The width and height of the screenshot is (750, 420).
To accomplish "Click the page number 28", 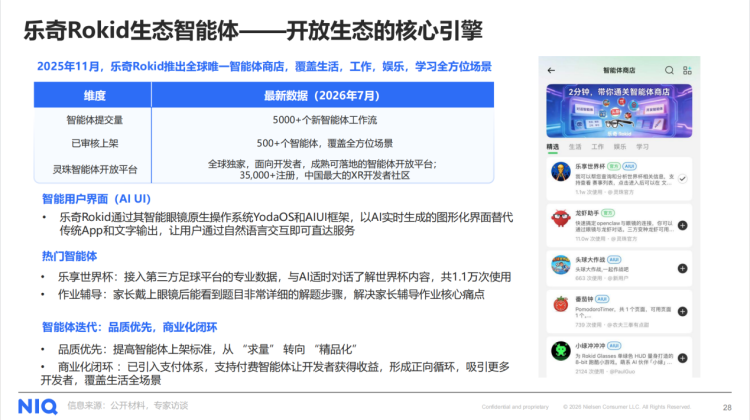I will 727,408.
